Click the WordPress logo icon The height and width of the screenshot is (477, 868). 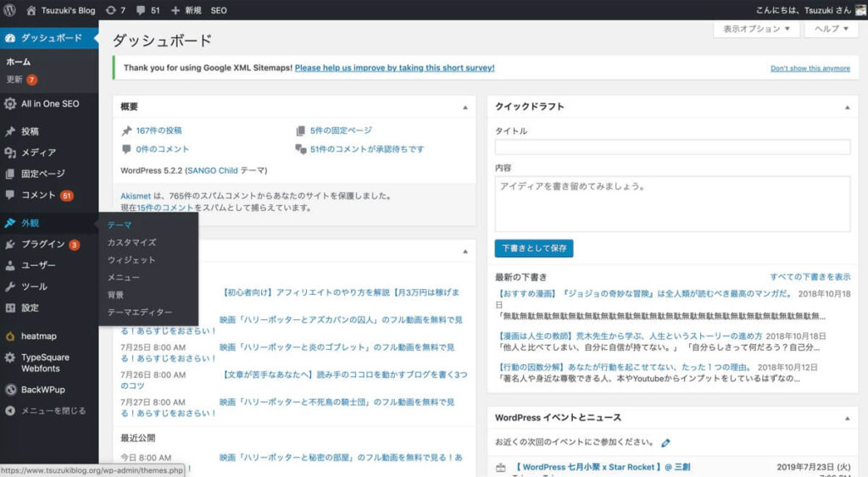(x=9, y=10)
